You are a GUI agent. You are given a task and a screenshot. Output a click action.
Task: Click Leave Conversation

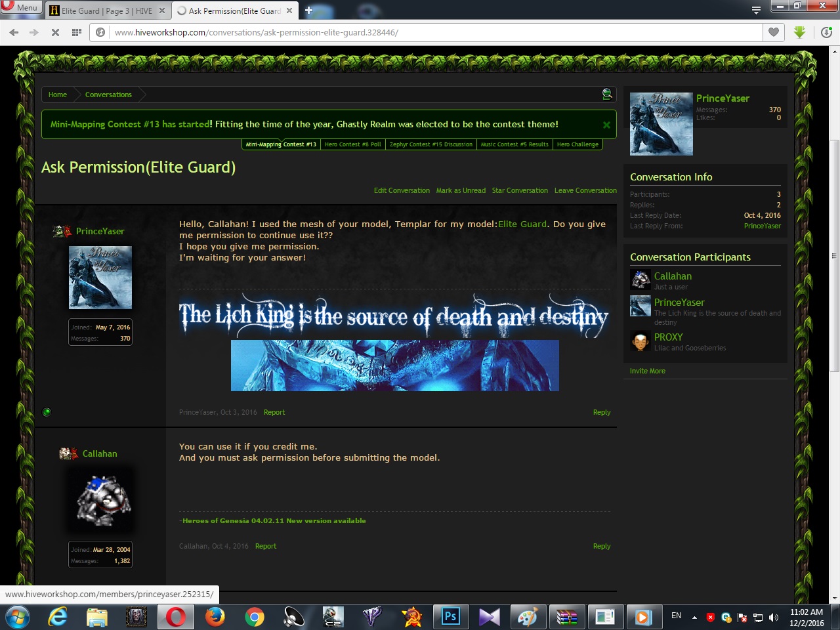(585, 190)
